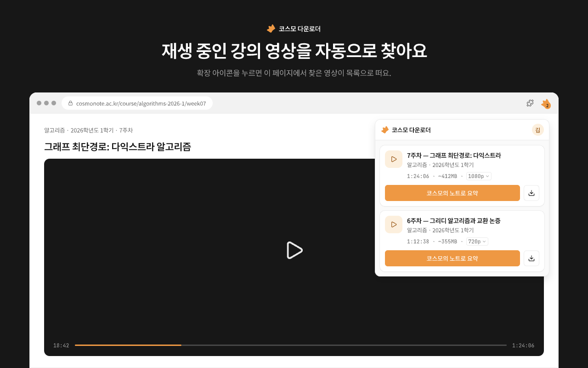588x368 pixels.
Task: Click the elapsed time 18:42
Action: [x=61, y=345]
